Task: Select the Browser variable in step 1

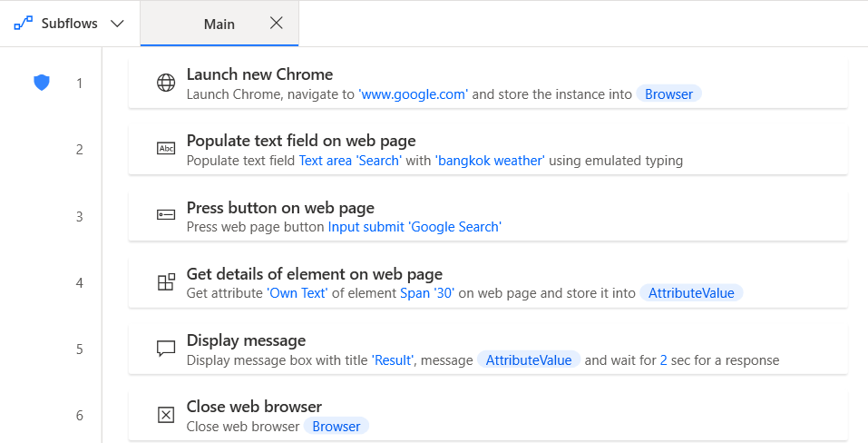Action: (668, 94)
